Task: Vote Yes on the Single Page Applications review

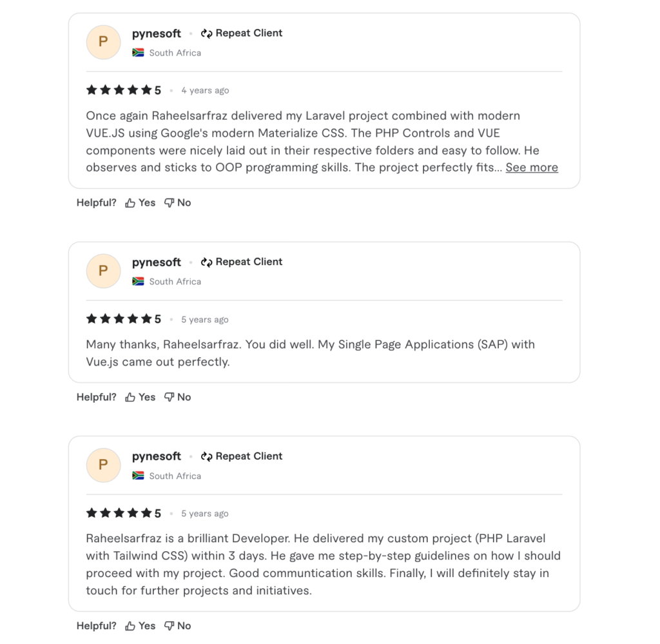Action: point(141,397)
